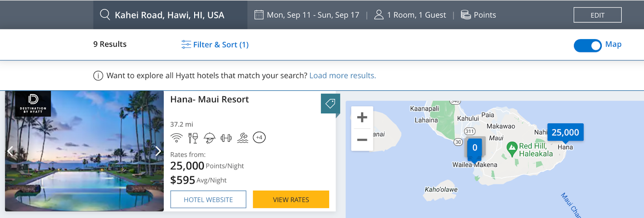Select the 25,000 points map marker
Viewport: 644px width, 218px height.
565,133
